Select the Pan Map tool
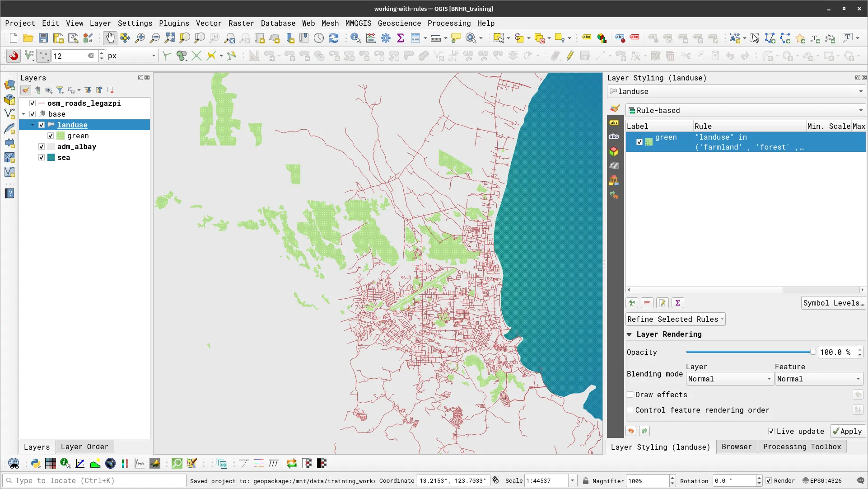This screenshot has width=868, height=489. (x=110, y=38)
